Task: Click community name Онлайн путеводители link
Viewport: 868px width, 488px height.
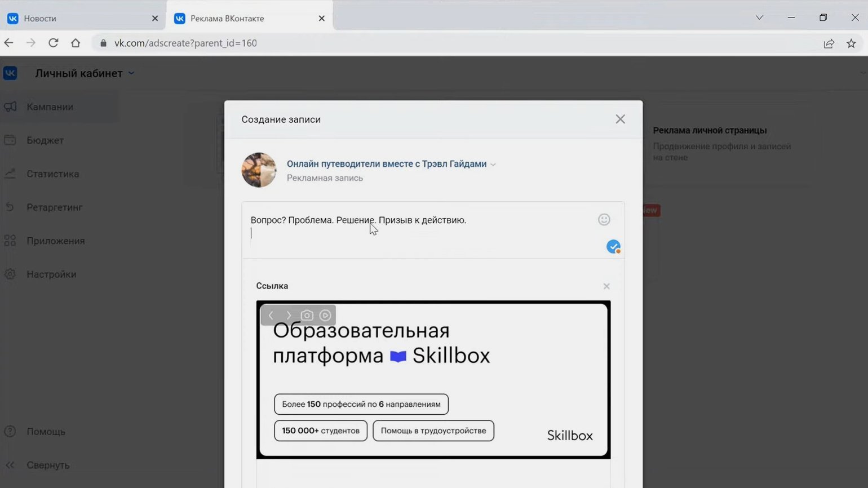Action: [x=386, y=164]
